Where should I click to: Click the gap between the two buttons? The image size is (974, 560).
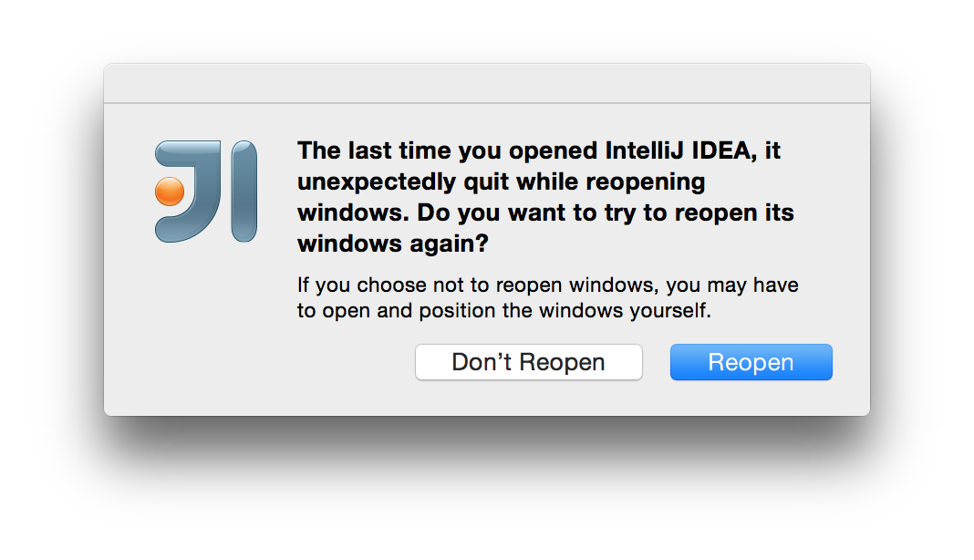coord(656,362)
